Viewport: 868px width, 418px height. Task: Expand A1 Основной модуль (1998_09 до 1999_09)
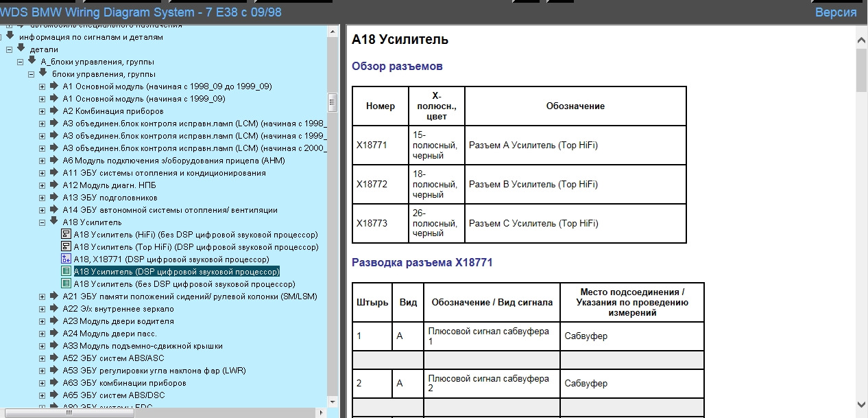(x=43, y=86)
